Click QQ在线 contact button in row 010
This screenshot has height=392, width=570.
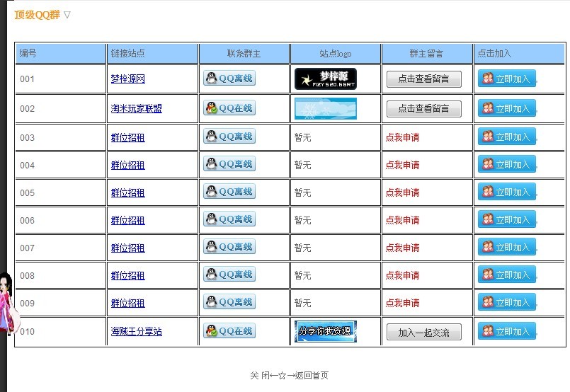[x=229, y=331]
